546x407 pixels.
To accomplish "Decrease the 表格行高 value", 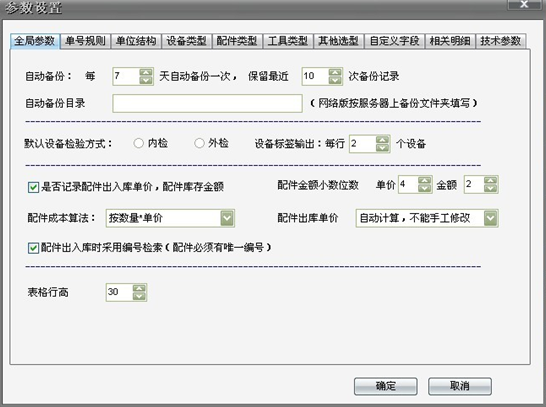I will (x=139, y=296).
